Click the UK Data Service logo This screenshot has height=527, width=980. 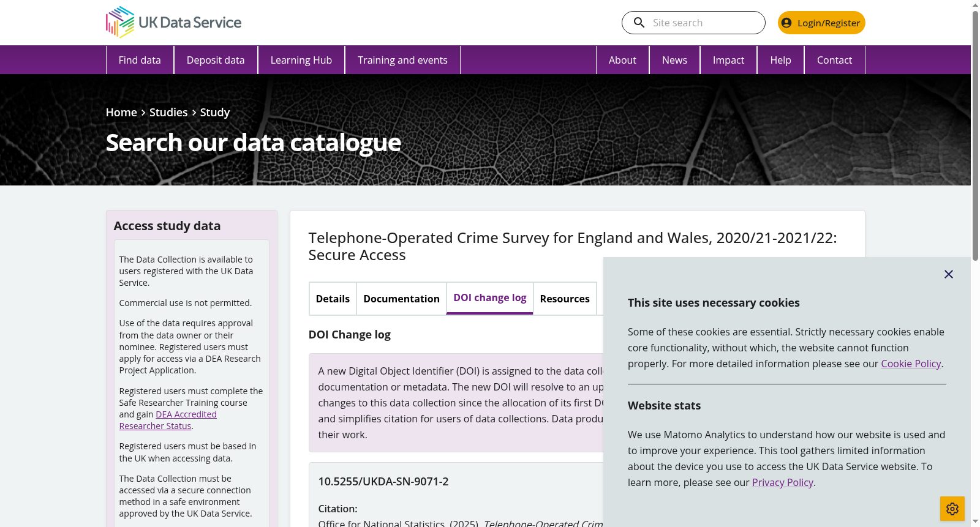(173, 23)
